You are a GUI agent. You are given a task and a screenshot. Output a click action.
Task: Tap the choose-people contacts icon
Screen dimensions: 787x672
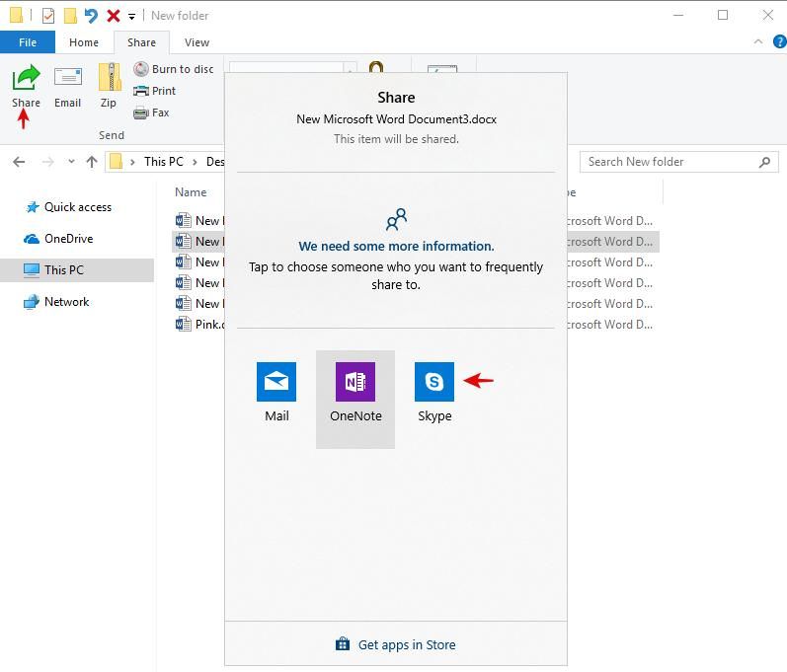pos(396,220)
